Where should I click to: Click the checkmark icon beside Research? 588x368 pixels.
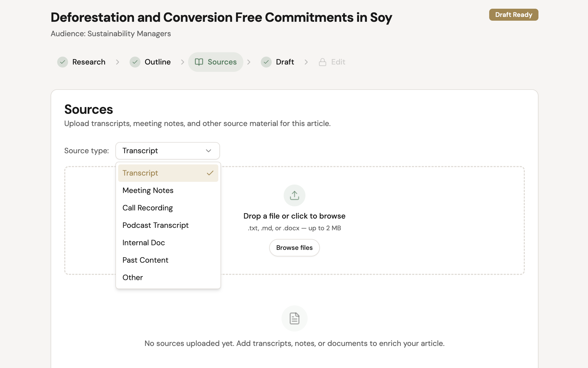click(x=63, y=62)
